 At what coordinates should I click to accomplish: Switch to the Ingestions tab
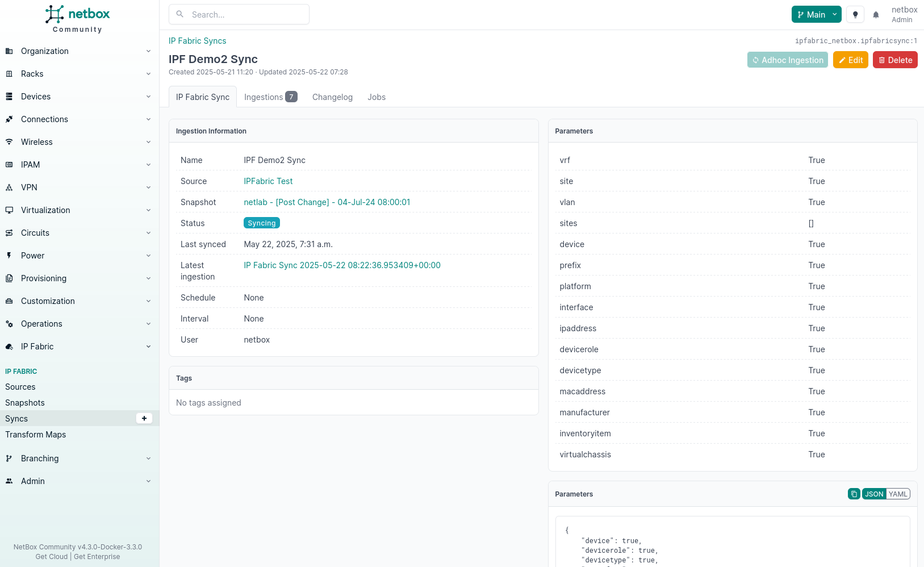point(270,97)
